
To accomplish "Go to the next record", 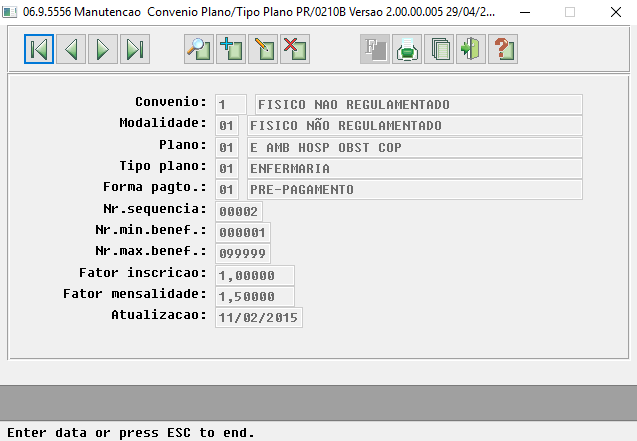I will 103,49.
